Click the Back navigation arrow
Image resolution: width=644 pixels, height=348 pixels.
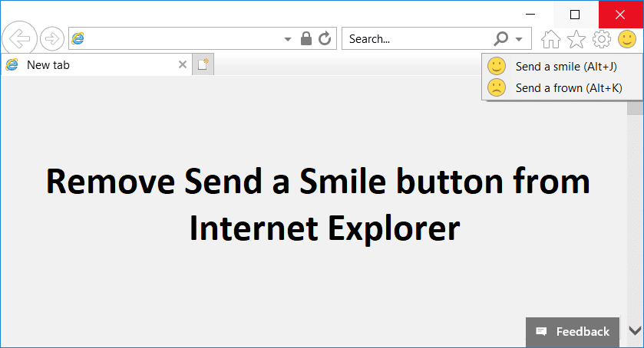tap(19, 39)
